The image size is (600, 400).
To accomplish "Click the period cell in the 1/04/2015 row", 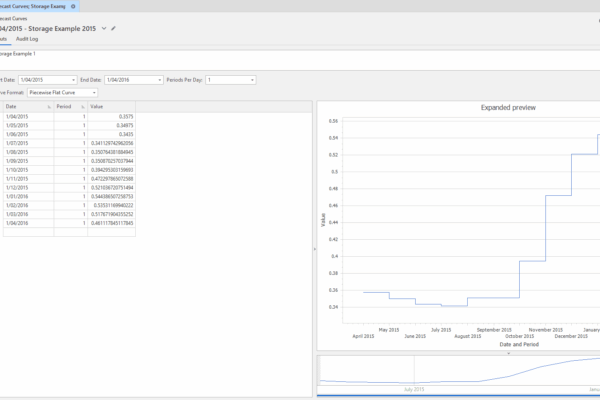I will pyautogui.click(x=71, y=117).
